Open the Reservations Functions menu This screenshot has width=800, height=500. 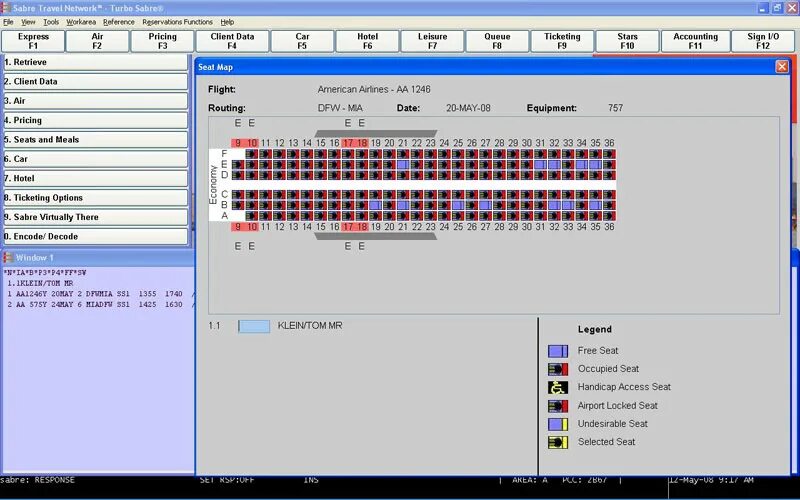(178, 22)
